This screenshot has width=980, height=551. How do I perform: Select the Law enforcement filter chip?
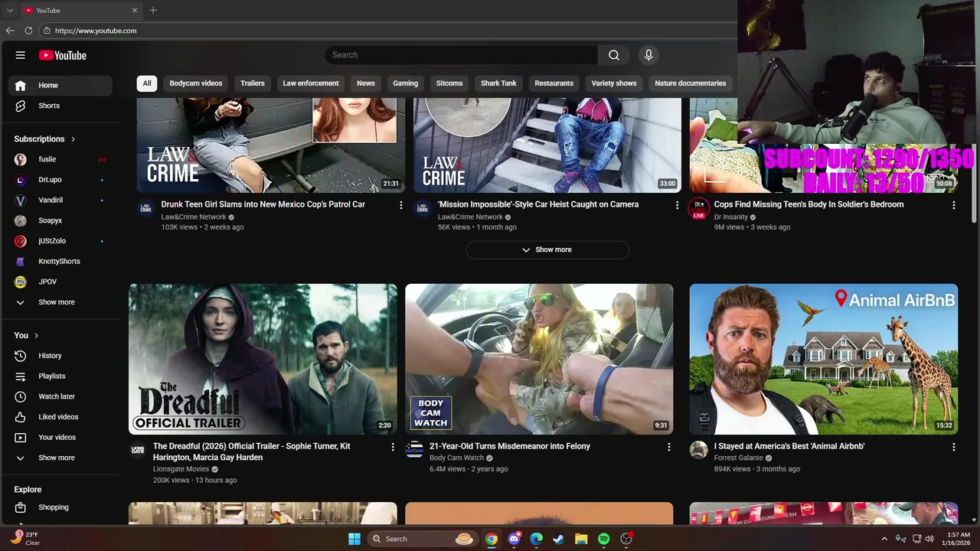point(311,83)
